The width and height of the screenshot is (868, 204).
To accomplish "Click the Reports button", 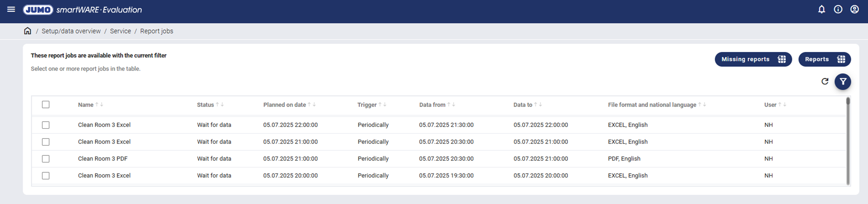I will tap(824, 59).
